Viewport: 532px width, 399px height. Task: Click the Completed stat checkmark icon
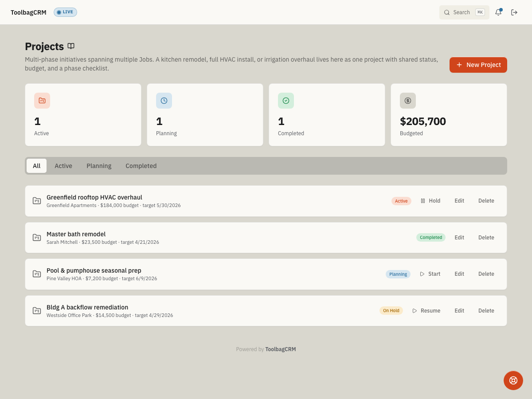(x=286, y=101)
